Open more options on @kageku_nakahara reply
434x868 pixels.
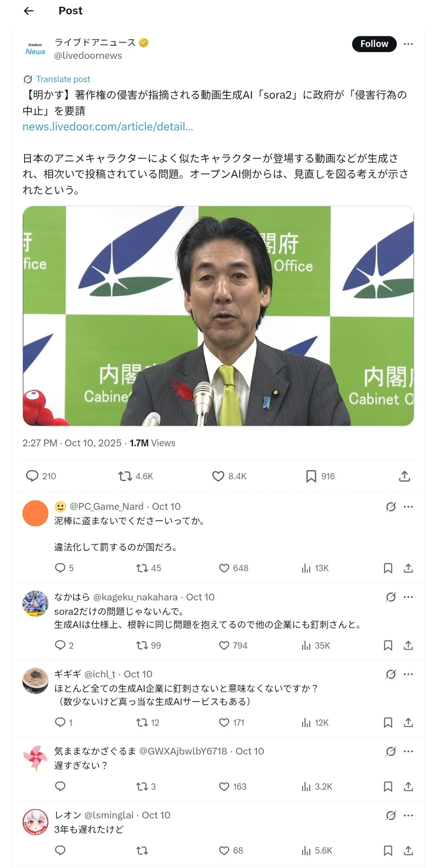click(x=408, y=597)
